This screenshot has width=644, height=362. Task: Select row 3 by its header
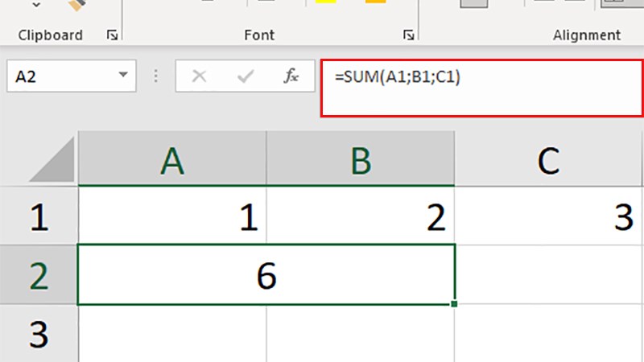(x=39, y=332)
